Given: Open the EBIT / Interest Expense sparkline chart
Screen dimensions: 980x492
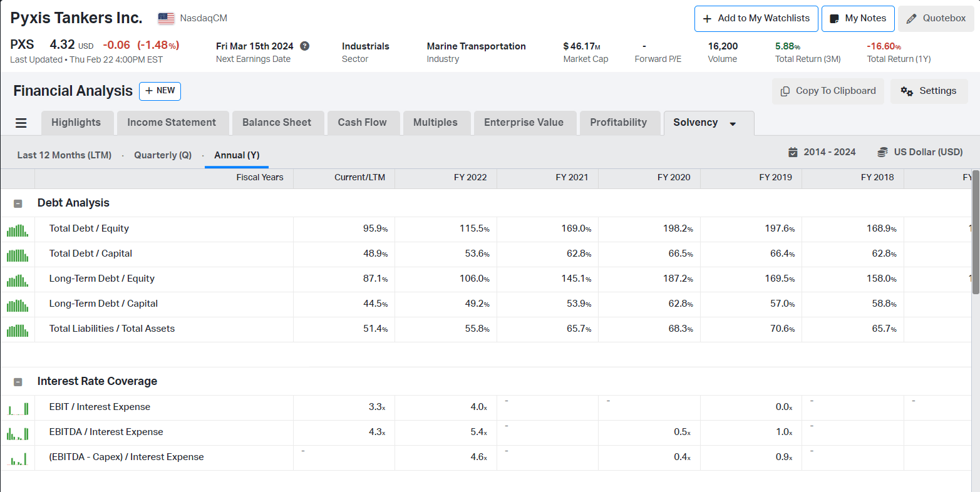Looking at the screenshot, I should [x=18, y=408].
